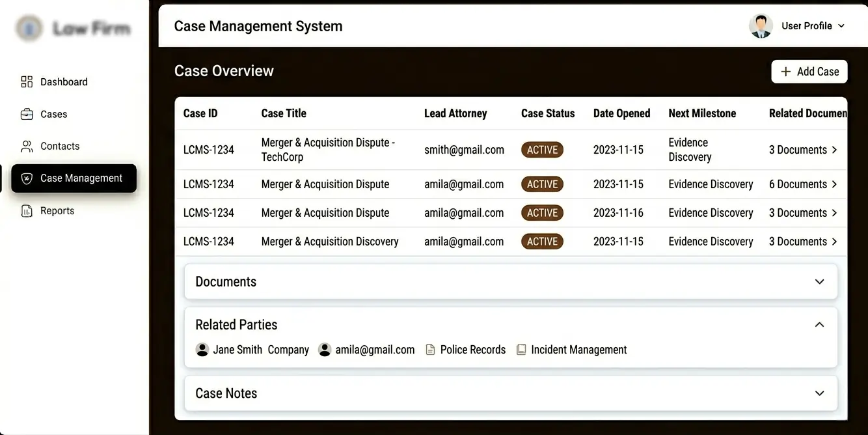This screenshot has height=435, width=868.
Task: Sort by the Date Opened column header
Action: click(x=621, y=113)
